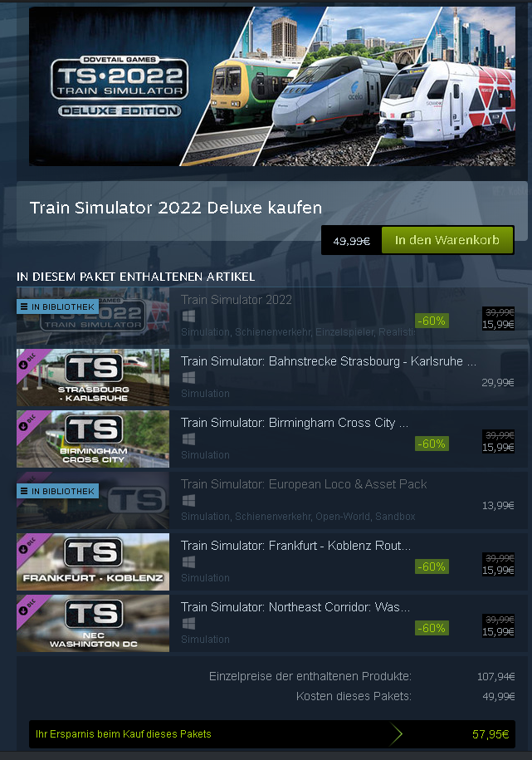The height and width of the screenshot is (760, 532).
Task: Click the Windows icon under Strasbourg - Karlsruhe title
Action: pyautogui.click(x=188, y=378)
